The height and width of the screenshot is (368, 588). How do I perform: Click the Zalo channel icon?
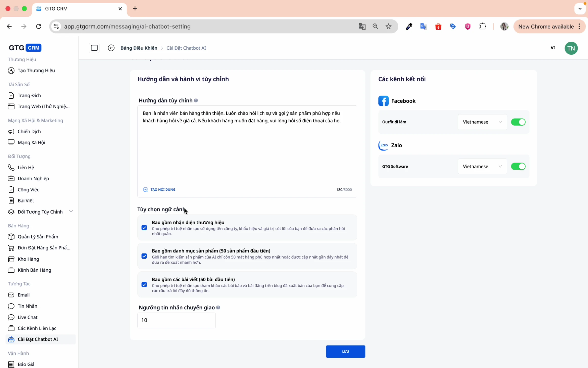click(383, 145)
